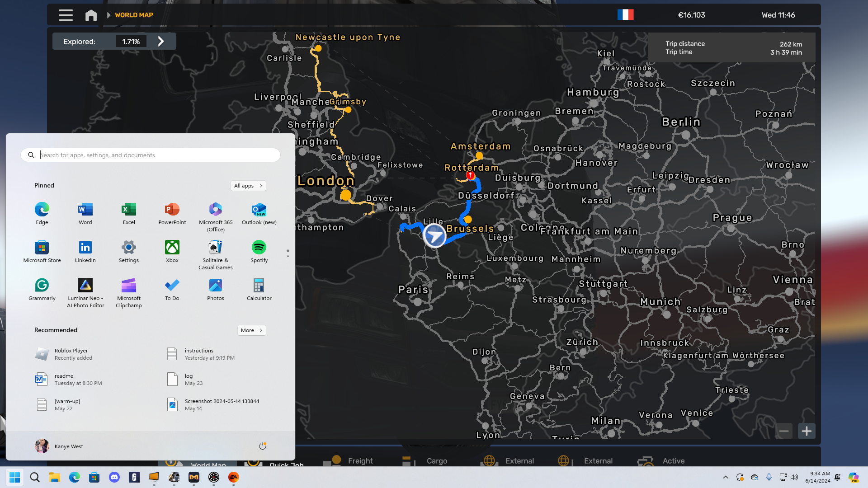Image resolution: width=868 pixels, height=488 pixels.
Task: Zoom out the world map with minus button
Action: point(784,431)
